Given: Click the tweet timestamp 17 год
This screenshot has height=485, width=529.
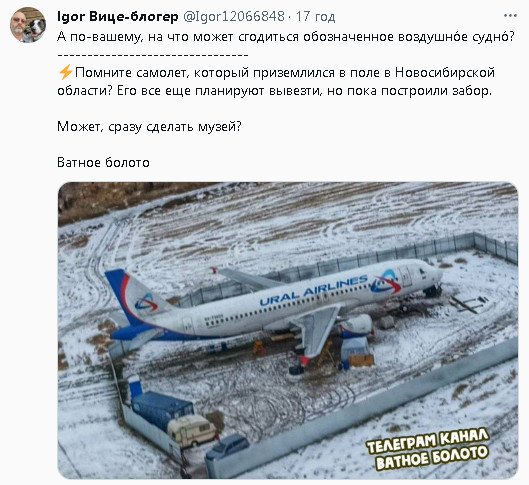Looking at the screenshot, I should (x=315, y=16).
